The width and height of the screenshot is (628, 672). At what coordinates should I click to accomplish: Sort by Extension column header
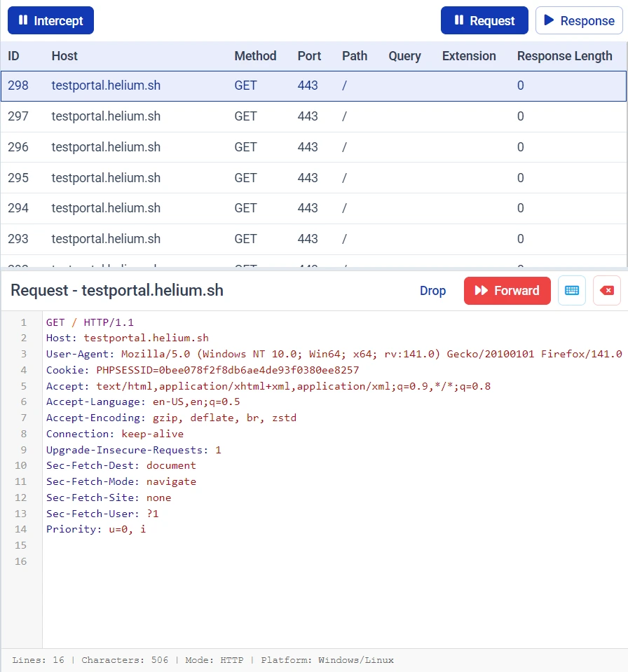click(x=469, y=56)
